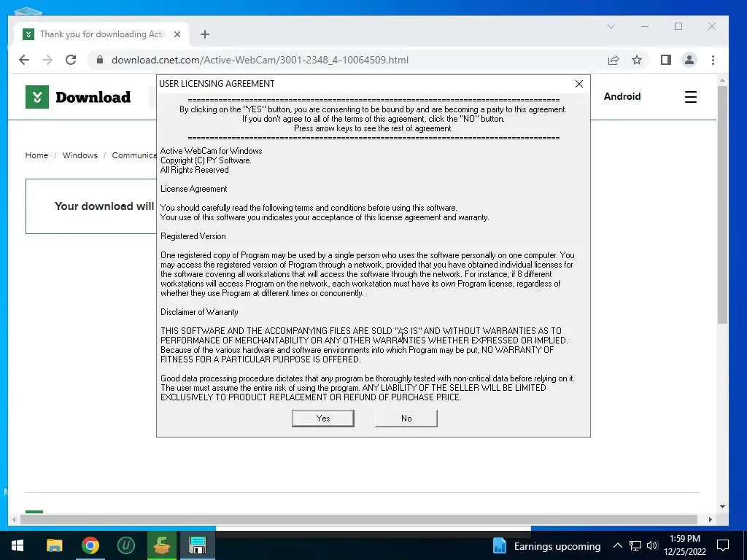Click the 'Your download will' heading
This screenshot has height=560, width=747.
click(x=104, y=206)
